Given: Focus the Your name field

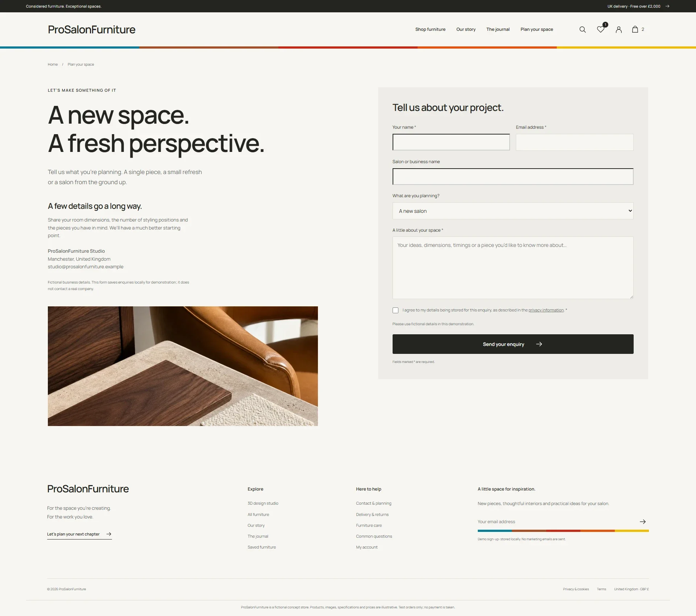Looking at the screenshot, I should tap(451, 142).
